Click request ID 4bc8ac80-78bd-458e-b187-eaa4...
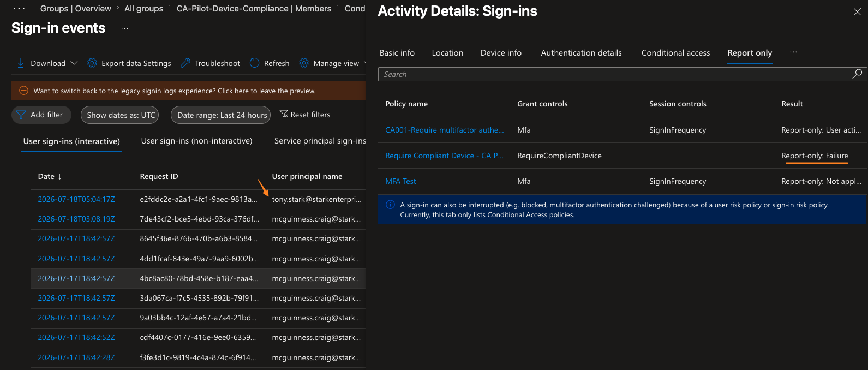Viewport: 868px width, 370px height. [x=199, y=278]
